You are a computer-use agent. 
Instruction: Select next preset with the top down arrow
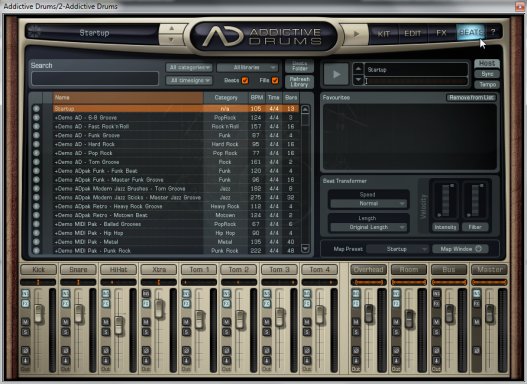tap(171, 40)
